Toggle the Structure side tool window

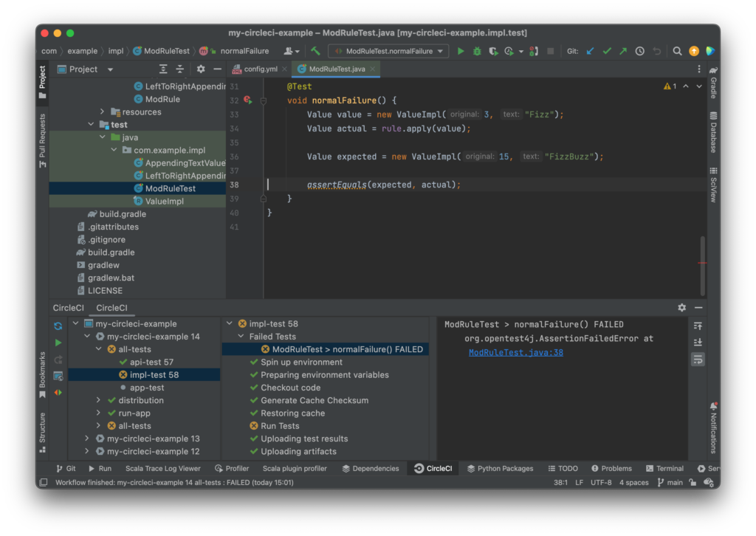(42, 433)
